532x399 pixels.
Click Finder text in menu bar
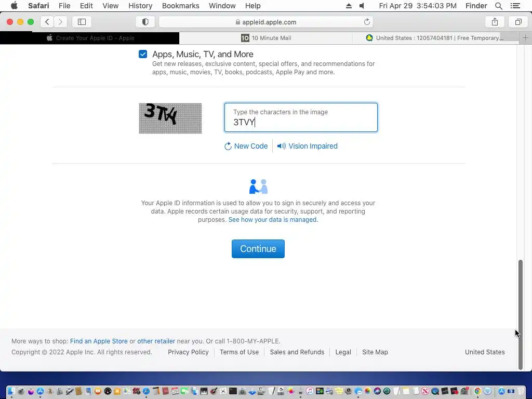(476, 6)
